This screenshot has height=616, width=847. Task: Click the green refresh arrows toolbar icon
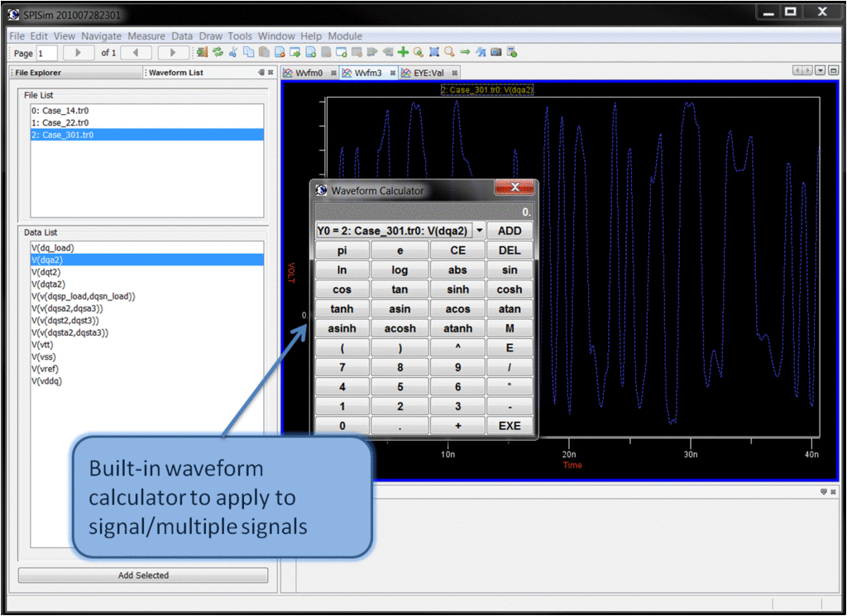tap(218, 52)
